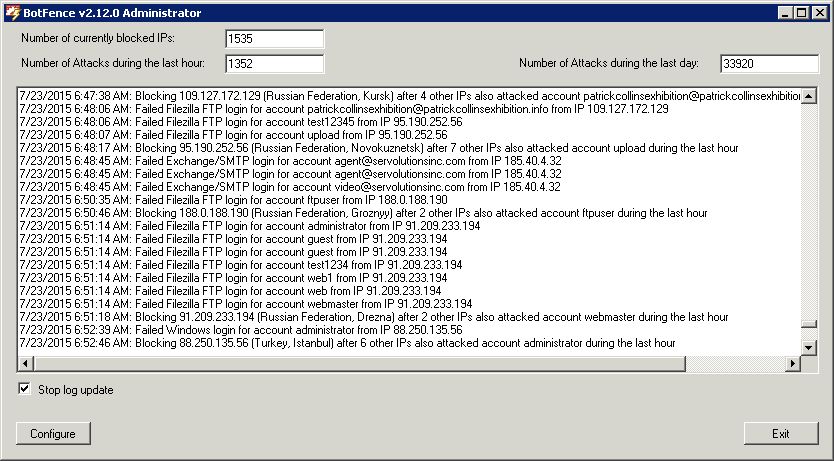Select failed login for account upload line
This screenshot has width=834, height=461.
pos(233,135)
